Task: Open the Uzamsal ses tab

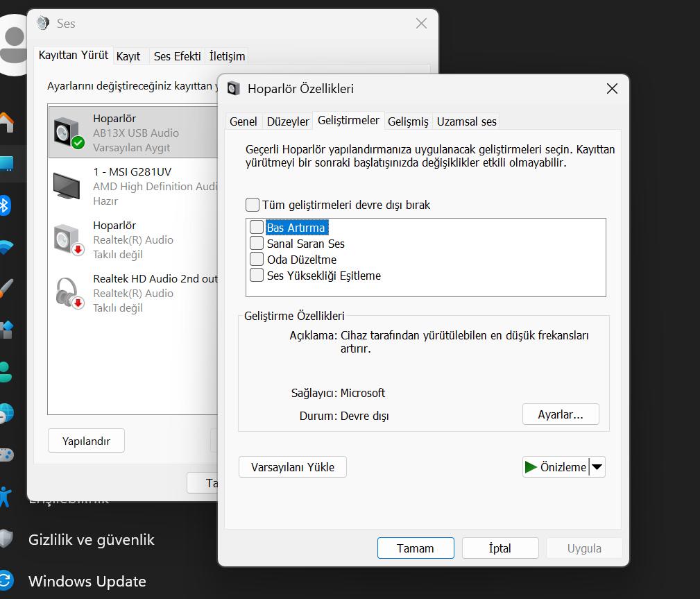Action: (x=466, y=121)
